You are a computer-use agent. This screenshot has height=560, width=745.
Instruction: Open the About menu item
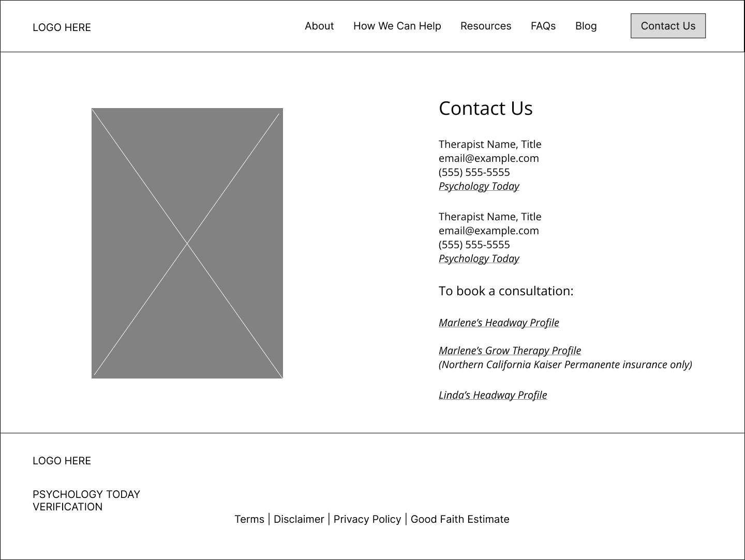click(x=319, y=26)
